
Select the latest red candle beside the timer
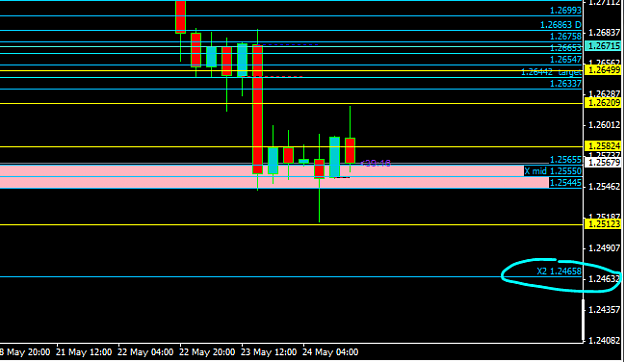pyautogui.click(x=350, y=150)
